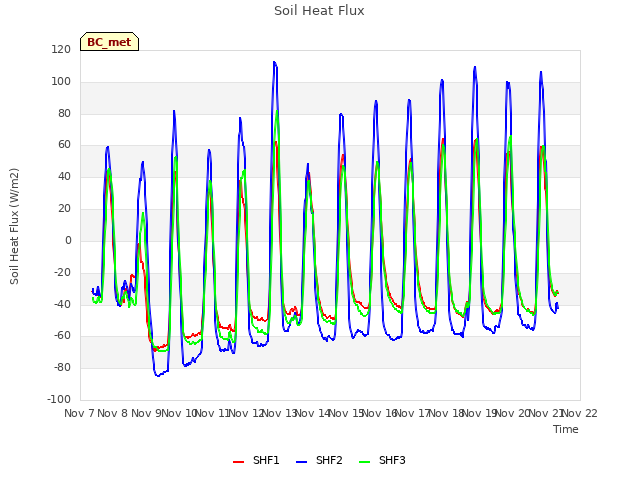Click the Soil Heat Flux chart title
Image resolution: width=640 pixels, height=480 pixels.
pyautogui.click(x=319, y=11)
